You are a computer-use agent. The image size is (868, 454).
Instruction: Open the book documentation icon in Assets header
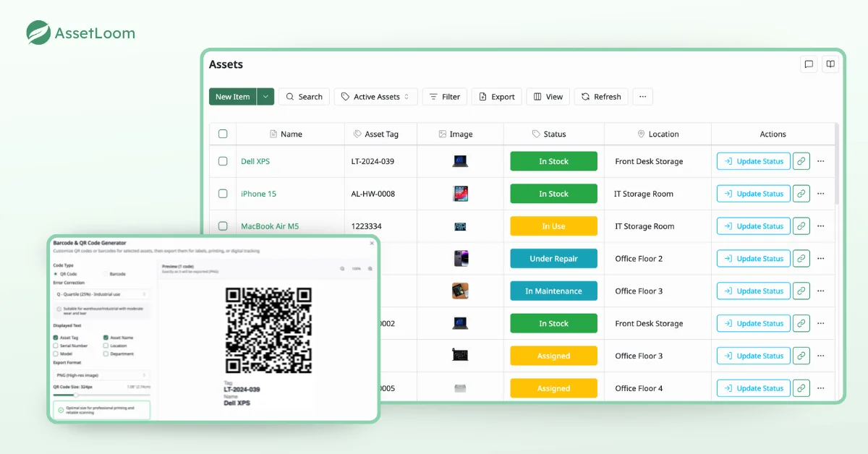[x=830, y=64]
